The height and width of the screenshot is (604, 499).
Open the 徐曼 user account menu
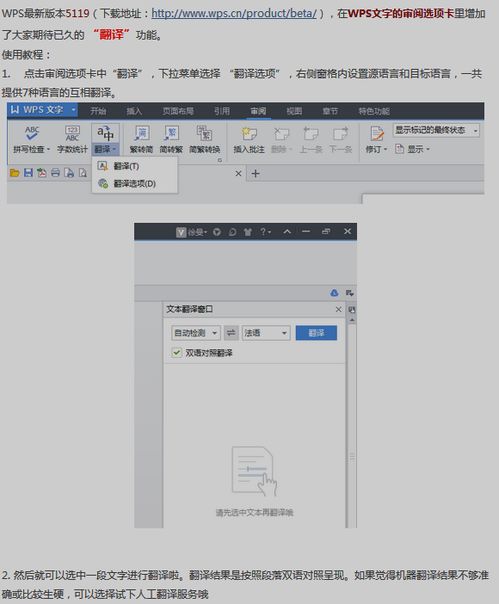[x=192, y=232]
